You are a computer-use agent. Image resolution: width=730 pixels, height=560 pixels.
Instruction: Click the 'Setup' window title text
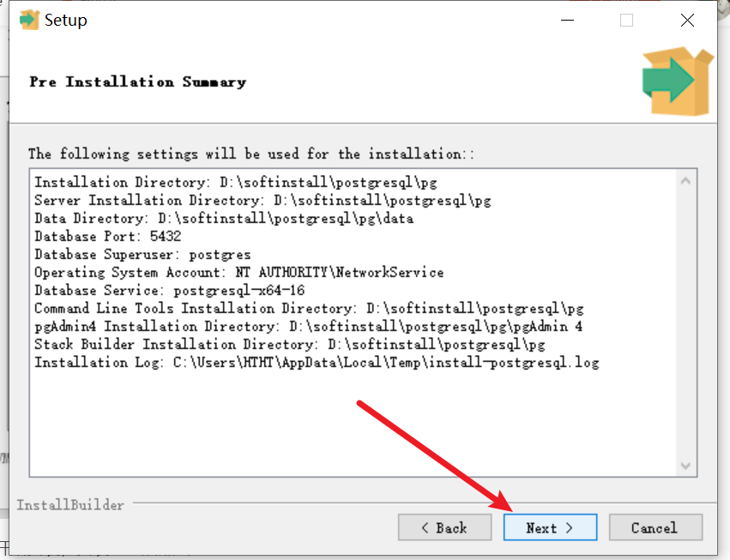click(x=66, y=20)
